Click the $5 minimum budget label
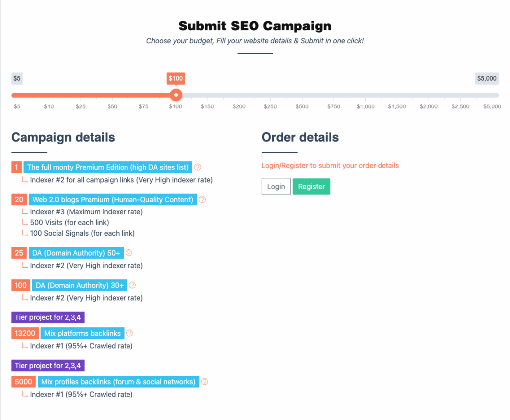This screenshot has height=420, width=510. (x=17, y=78)
